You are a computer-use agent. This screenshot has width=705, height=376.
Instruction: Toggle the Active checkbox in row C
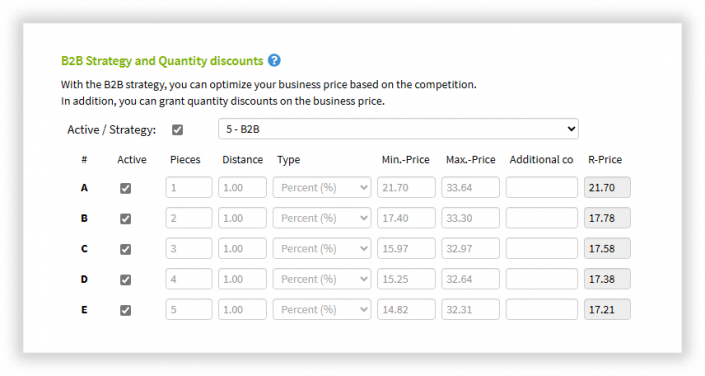125,249
